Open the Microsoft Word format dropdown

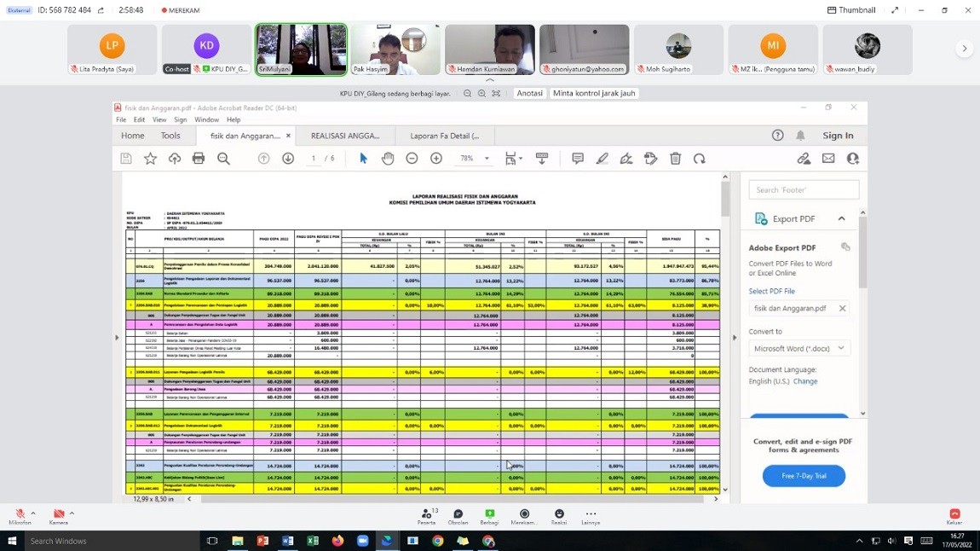pos(798,348)
